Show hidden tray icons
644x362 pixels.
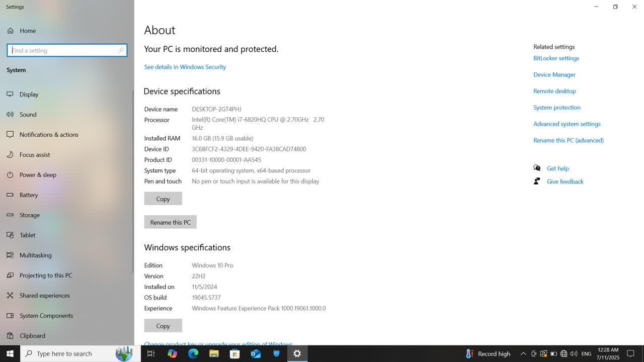tap(523, 354)
